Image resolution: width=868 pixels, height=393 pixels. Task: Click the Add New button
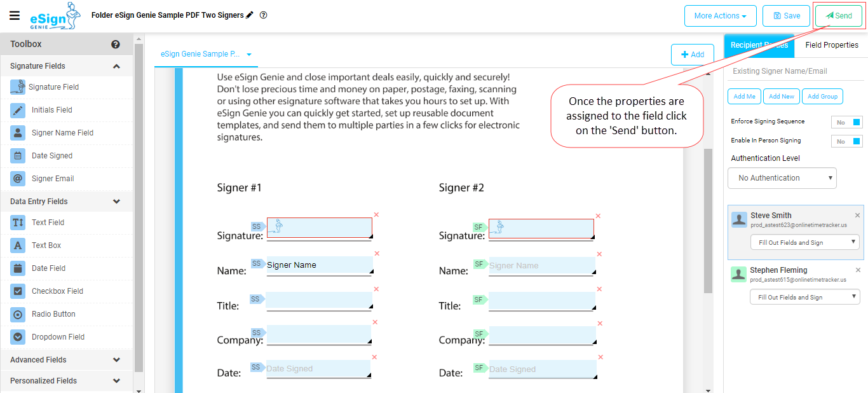[x=782, y=97]
